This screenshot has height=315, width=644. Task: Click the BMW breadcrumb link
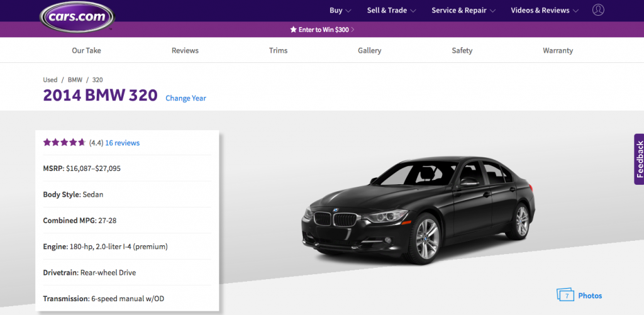tap(75, 80)
